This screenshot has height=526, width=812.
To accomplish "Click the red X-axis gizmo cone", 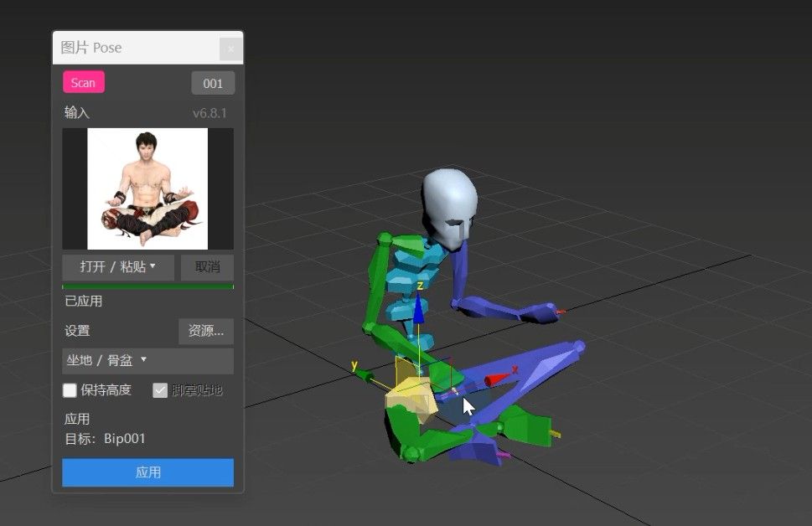I will (x=497, y=379).
